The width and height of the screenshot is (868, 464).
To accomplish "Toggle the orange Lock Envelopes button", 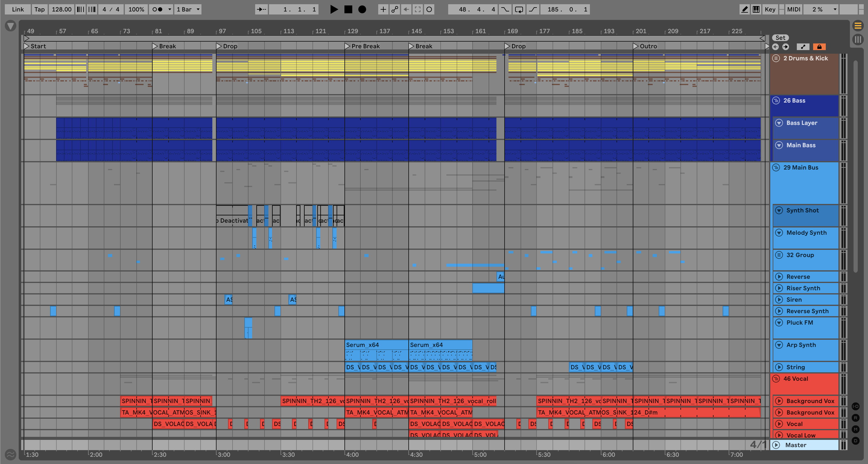I will click(819, 47).
